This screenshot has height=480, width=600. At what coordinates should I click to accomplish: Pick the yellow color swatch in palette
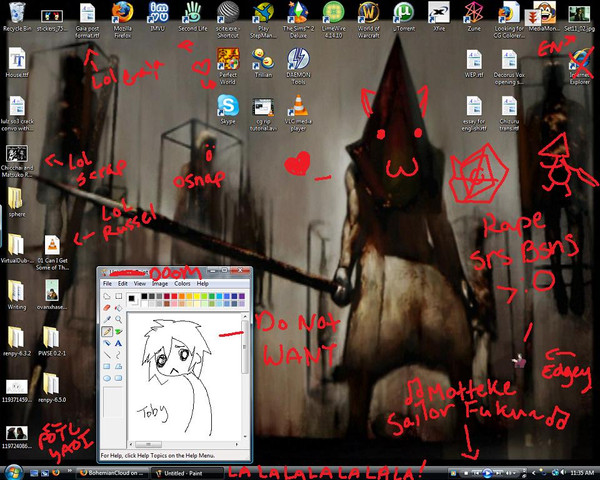tap(197, 296)
